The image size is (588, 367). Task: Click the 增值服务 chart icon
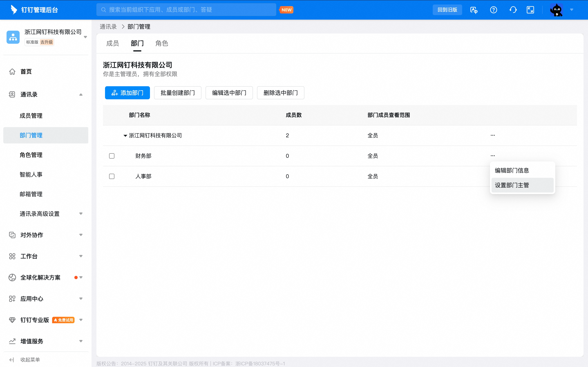12,341
